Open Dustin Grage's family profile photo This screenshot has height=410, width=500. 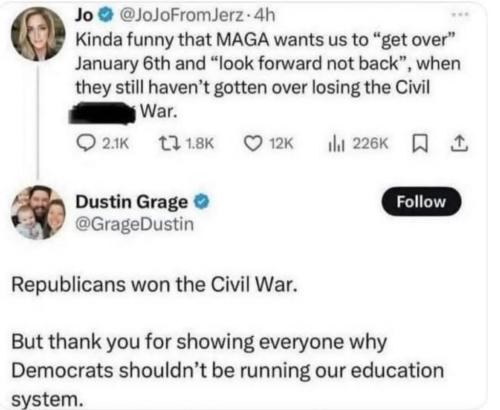(x=38, y=212)
